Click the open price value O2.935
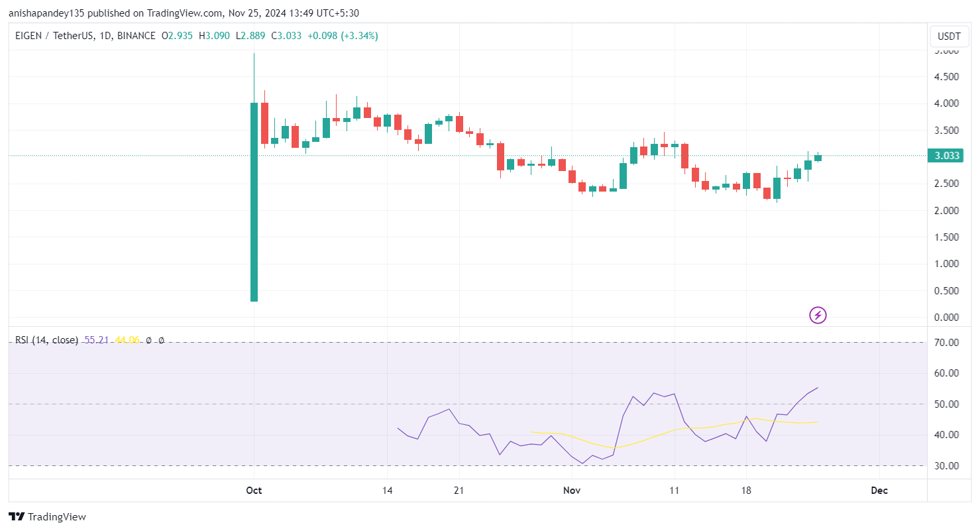980x531 pixels. (x=176, y=36)
